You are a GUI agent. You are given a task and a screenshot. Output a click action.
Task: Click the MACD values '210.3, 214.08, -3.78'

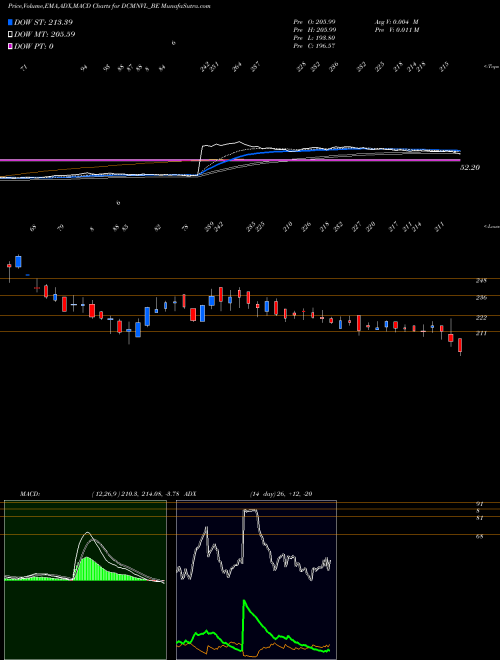tap(150, 494)
